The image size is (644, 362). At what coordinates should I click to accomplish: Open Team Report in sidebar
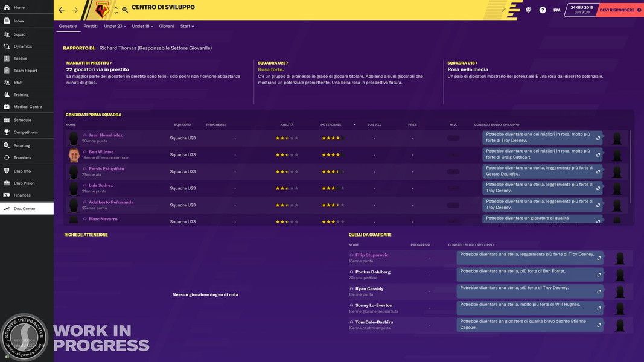pos(27,71)
